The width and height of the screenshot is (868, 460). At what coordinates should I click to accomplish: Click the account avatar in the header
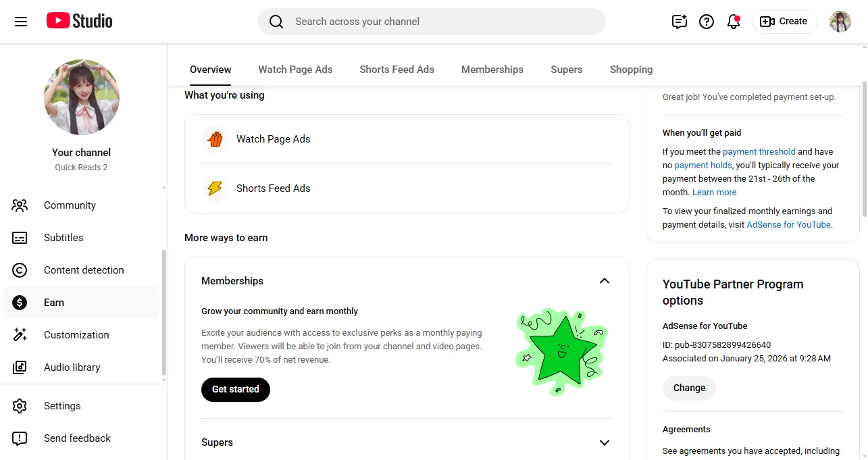[x=840, y=22]
